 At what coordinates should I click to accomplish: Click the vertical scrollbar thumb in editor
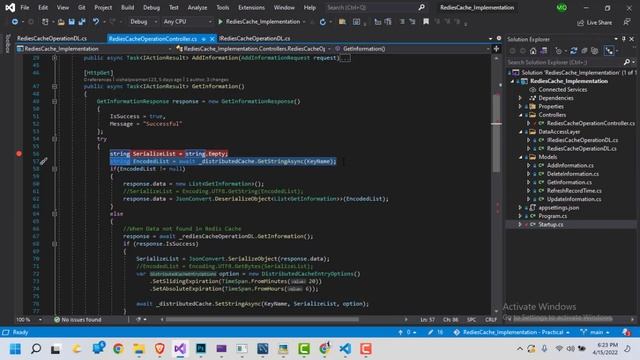pos(496,133)
